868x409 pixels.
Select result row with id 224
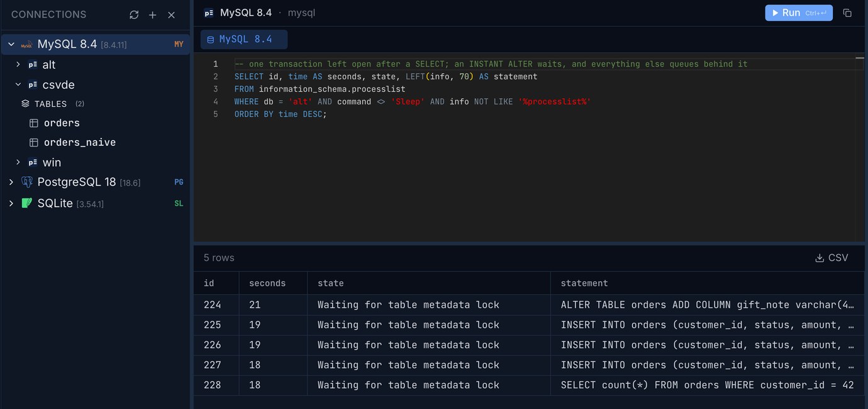point(529,305)
